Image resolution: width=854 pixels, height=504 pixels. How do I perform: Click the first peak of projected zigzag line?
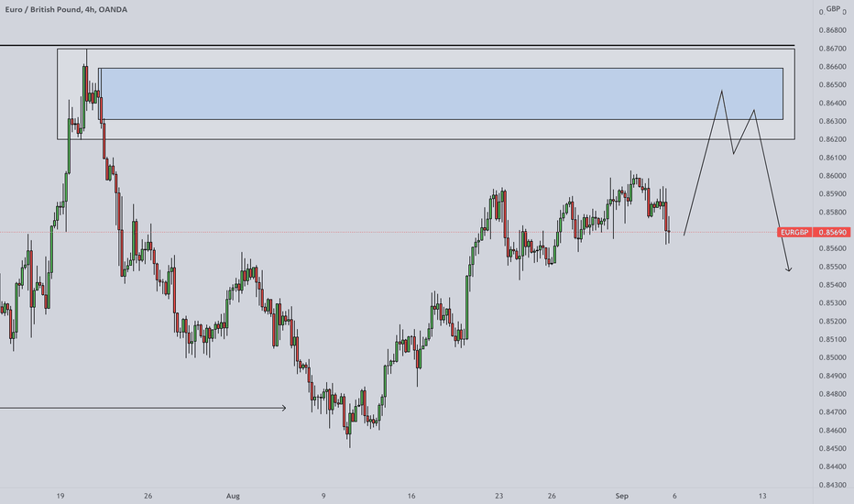(722, 91)
